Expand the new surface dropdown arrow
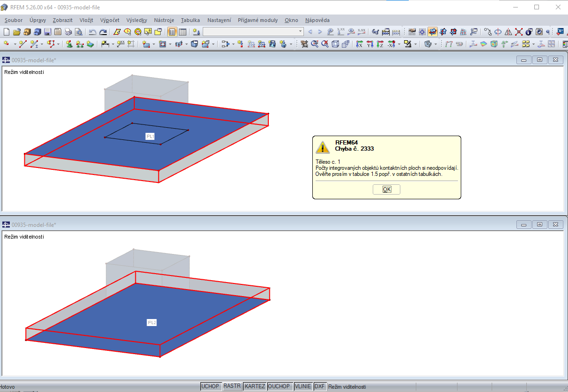Screen dimensions: 568x392 pyautogui.click(x=154, y=44)
